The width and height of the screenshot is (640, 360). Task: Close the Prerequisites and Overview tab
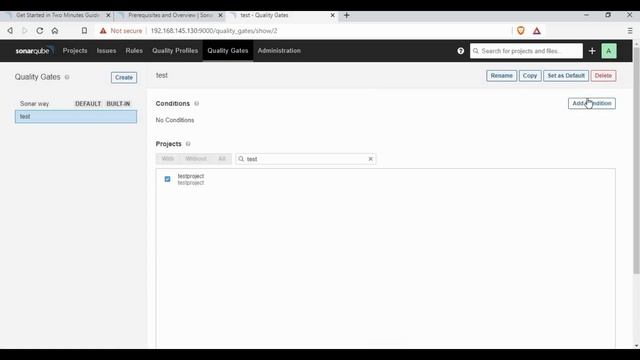click(220, 15)
